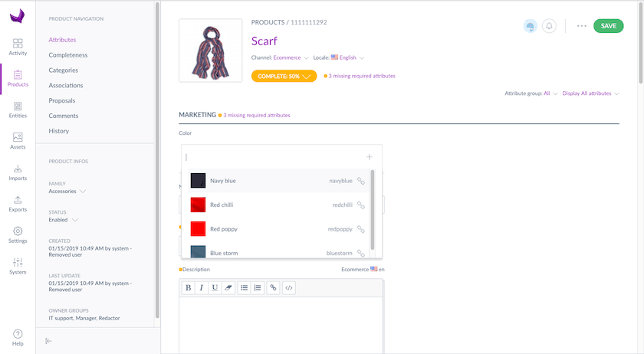Select the Completeness navigation item
This screenshot has width=644, height=354.
coord(68,55)
